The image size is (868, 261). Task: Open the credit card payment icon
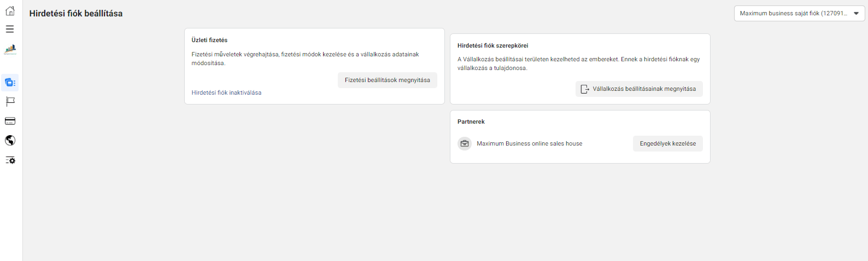(10, 121)
